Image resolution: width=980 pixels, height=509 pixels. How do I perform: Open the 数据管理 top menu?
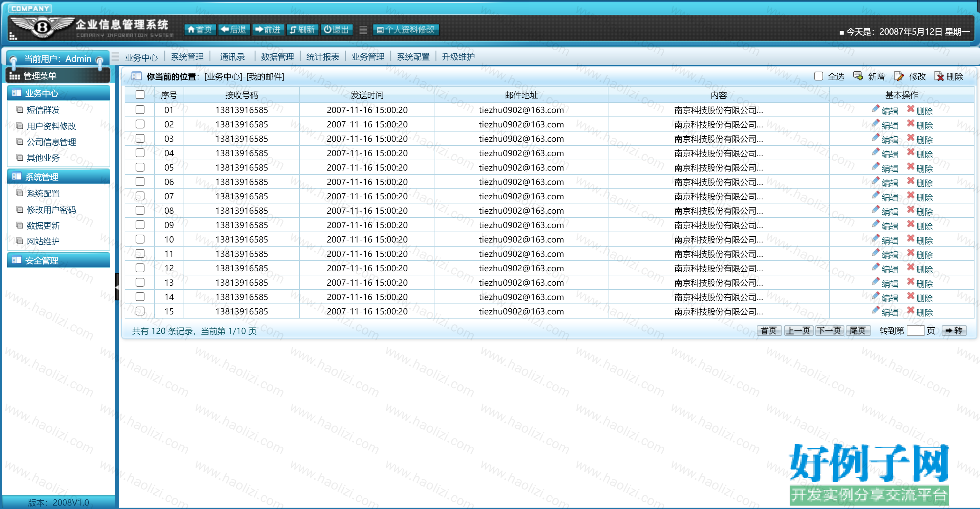277,57
